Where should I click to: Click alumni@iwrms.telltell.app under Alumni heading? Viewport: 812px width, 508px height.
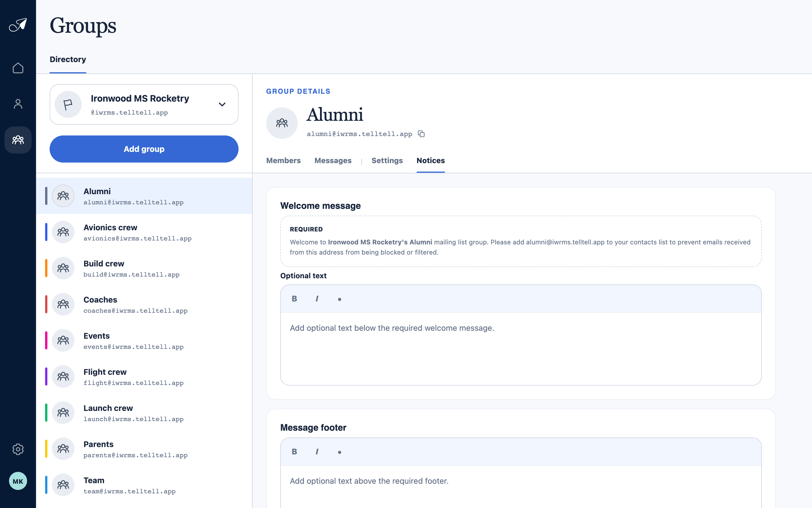pyautogui.click(x=359, y=134)
